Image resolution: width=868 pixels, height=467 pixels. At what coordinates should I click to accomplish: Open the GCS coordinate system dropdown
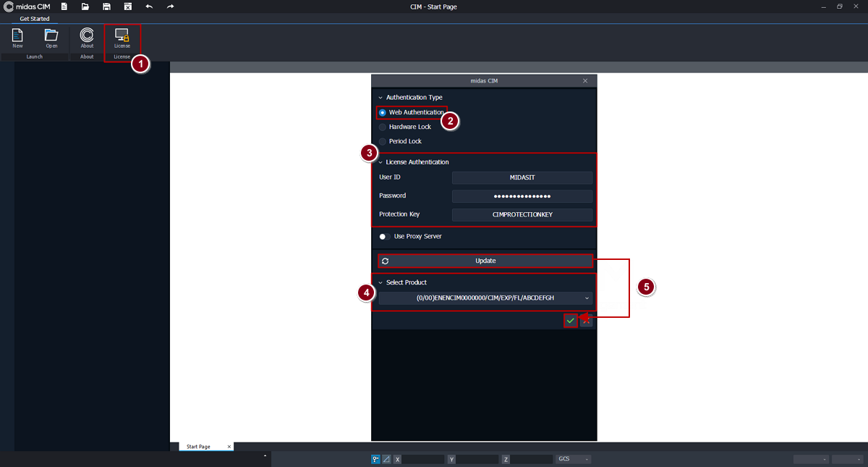[x=574, y=459]
